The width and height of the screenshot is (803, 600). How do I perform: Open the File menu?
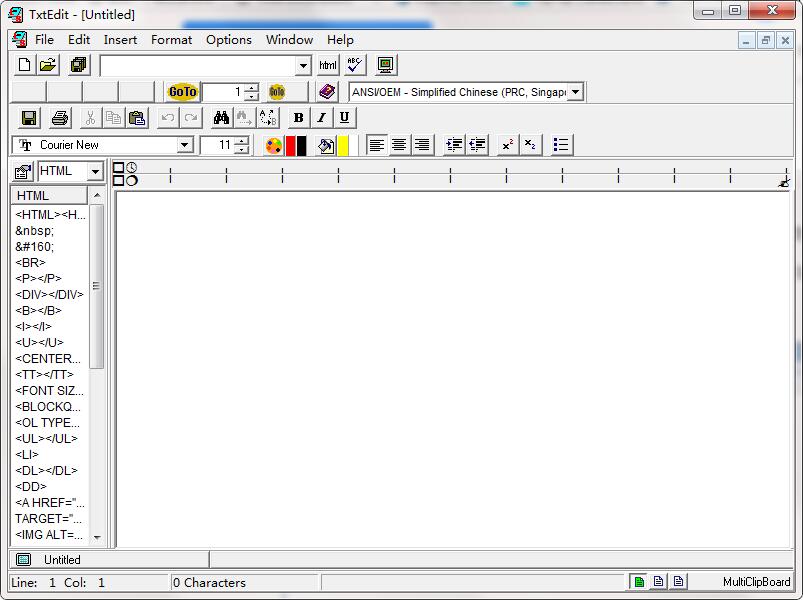click(x=44, y=40)
